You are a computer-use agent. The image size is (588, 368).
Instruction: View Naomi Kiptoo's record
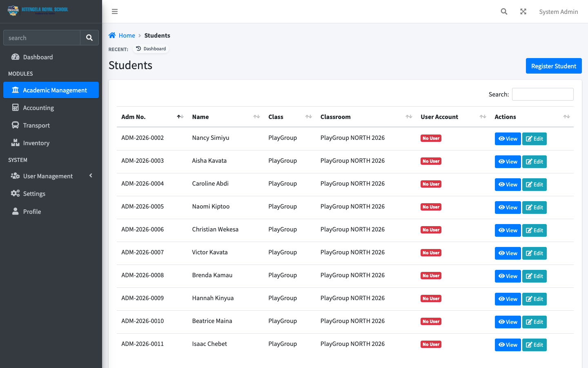(508, 207)
